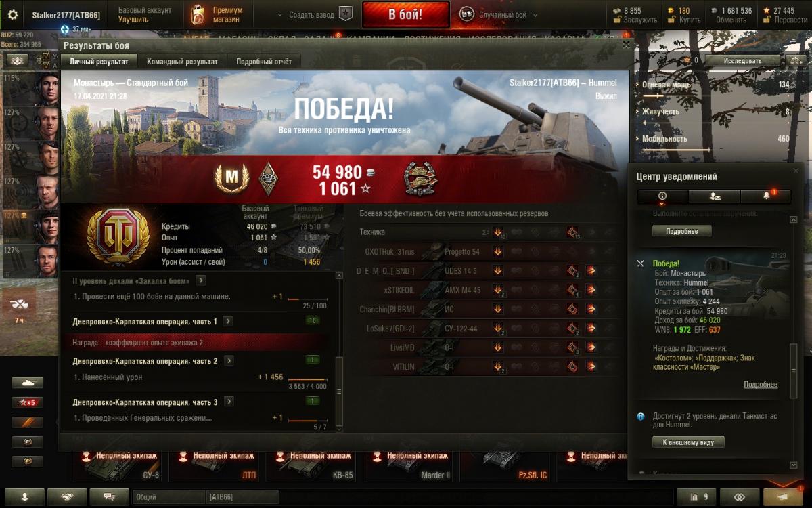Toggle the upper crew checkbox beside crew panel
Image resolution: width=812 pixels, height=508 pixels.
(46, 56)
